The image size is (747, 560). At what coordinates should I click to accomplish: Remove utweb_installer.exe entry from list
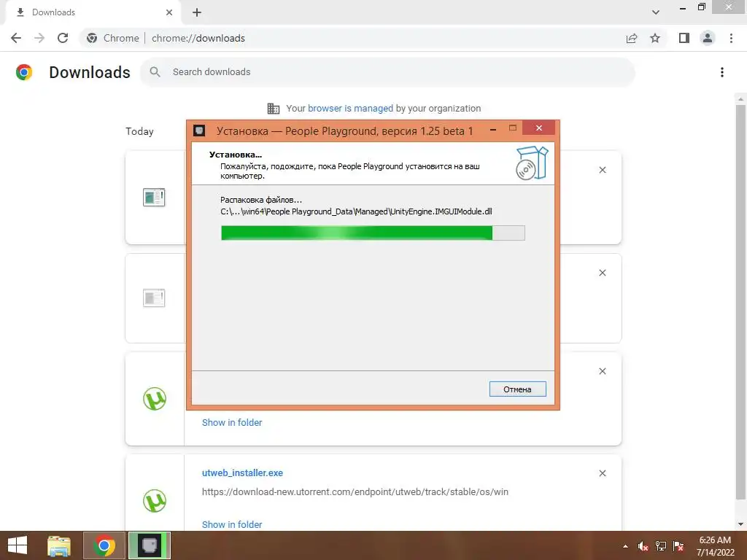[x=602, y=473]
